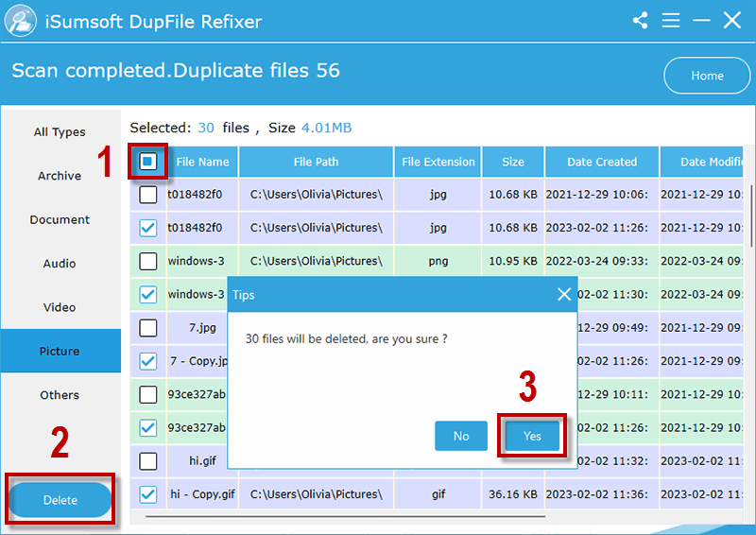This screenshot has width=756, height=535.
Task: Click the 'gif' extension cell
Action: pyautogui.click(x=438, y=494)
